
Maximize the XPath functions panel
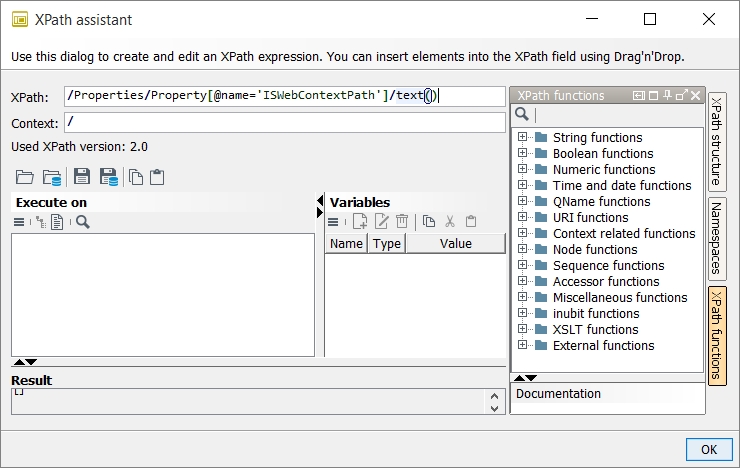tap(653, 96)
